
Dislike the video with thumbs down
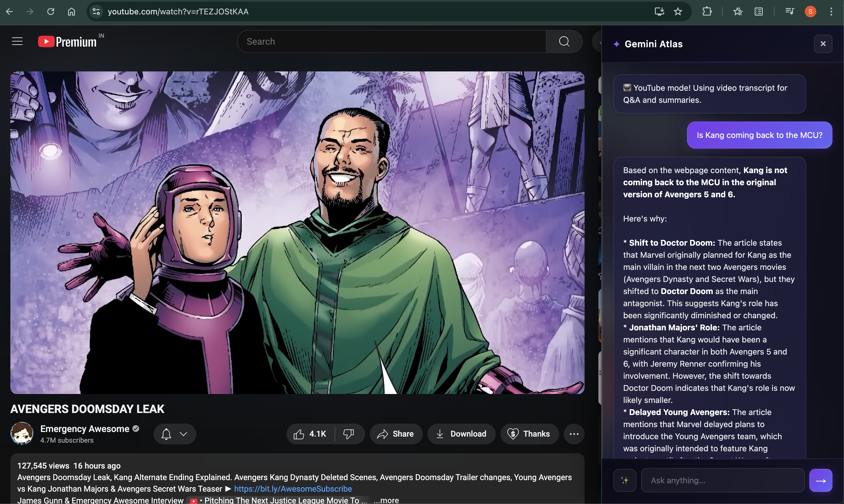pos(349,434)
